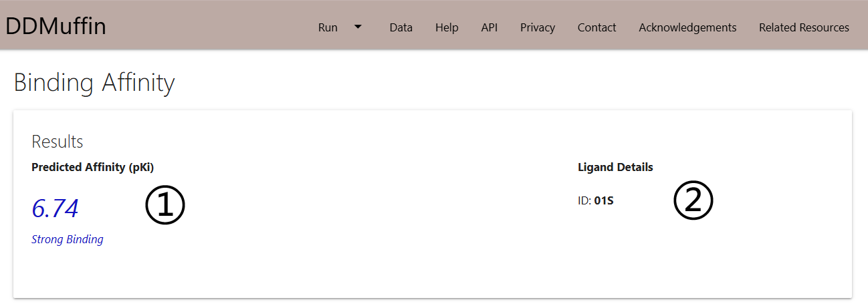Open the Acknowledgements page

click(x=687, y=27)
